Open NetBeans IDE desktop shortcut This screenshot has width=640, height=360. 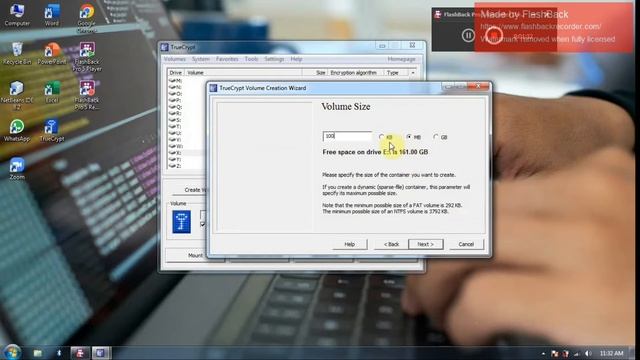[17, 95]
